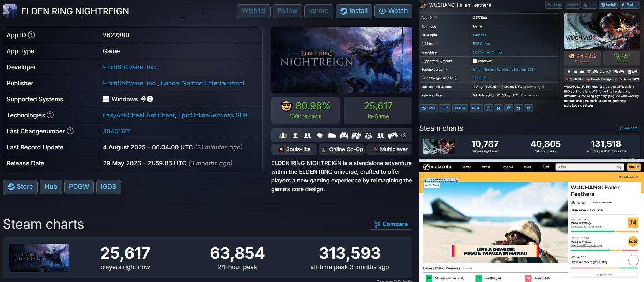This screenshot has width=644, height=282.
Task: Open the WUCHANG homepage house icon
Action: pos(488,108)
